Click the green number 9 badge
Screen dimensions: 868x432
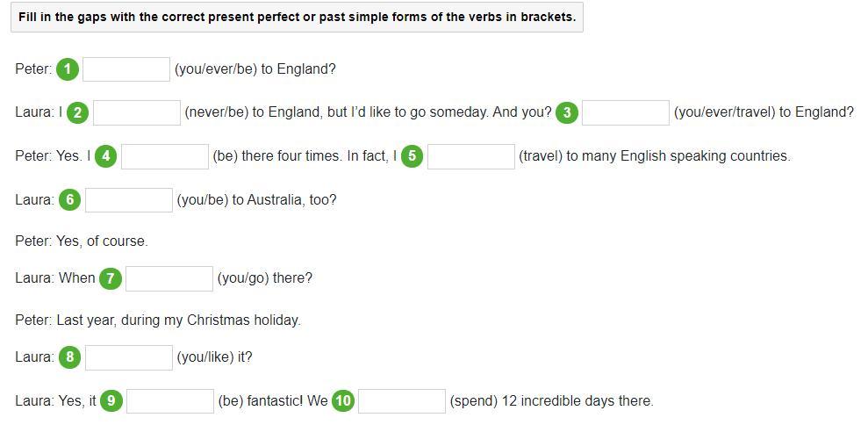111,401
